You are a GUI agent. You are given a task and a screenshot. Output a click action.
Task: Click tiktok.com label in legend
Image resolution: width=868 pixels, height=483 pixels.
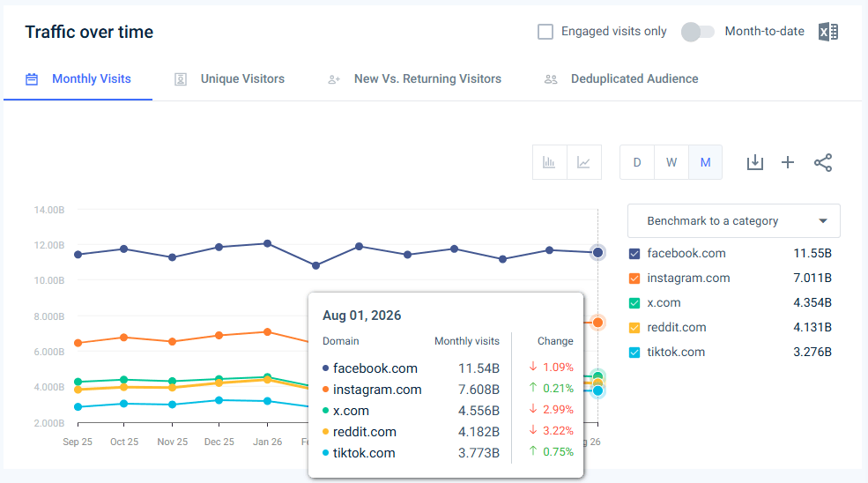[676, 353]
